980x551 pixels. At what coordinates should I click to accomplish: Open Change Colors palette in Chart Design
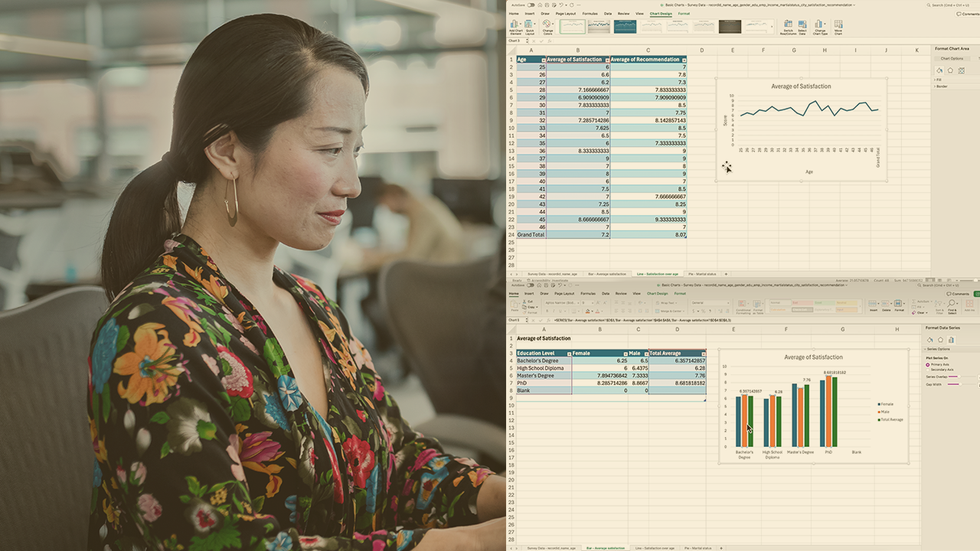pyautogui.click(x=547, y=27)
